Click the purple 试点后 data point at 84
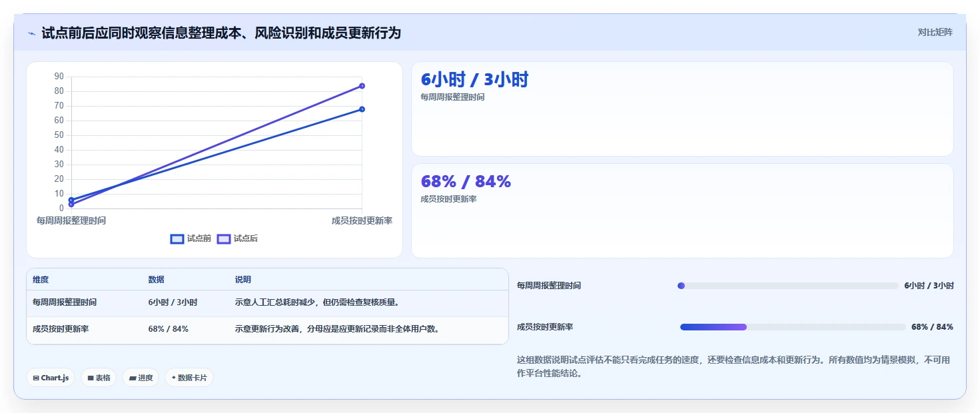Viewport: 980px width, 413px height. point(362,86)
